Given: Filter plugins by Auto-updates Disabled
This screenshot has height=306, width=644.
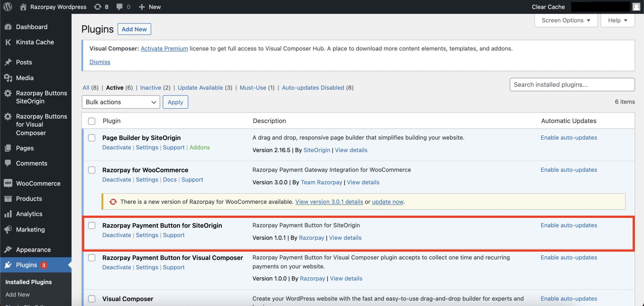Looking at the screenshot, I should pyautogui.click(x=318, y=88).
